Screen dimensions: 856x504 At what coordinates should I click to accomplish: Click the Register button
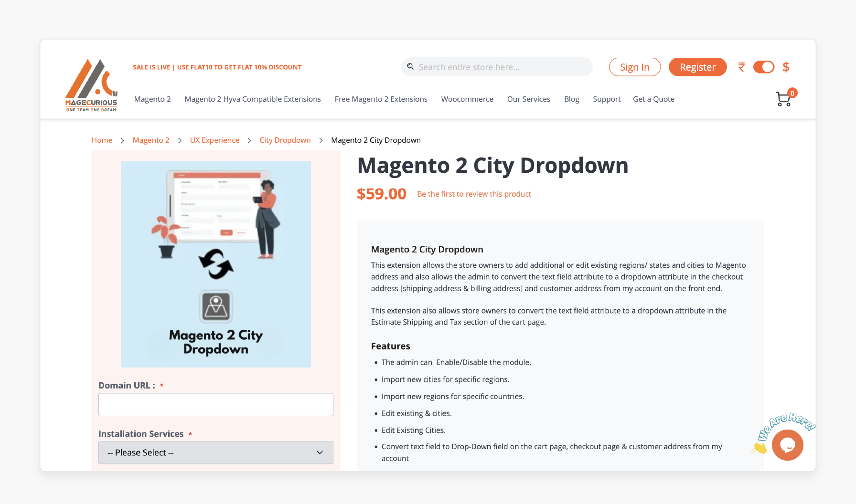click(697, 67)
